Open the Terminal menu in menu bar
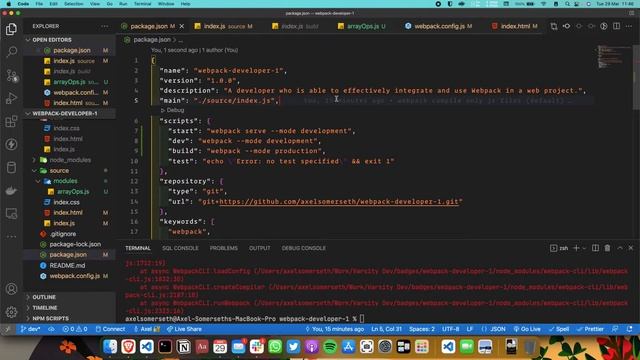 click(x=142, y=4)
